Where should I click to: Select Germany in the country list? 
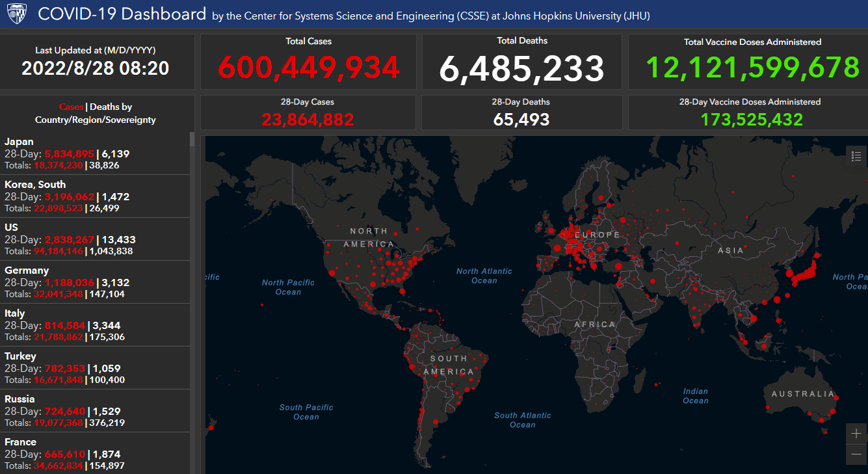(27, 270)
